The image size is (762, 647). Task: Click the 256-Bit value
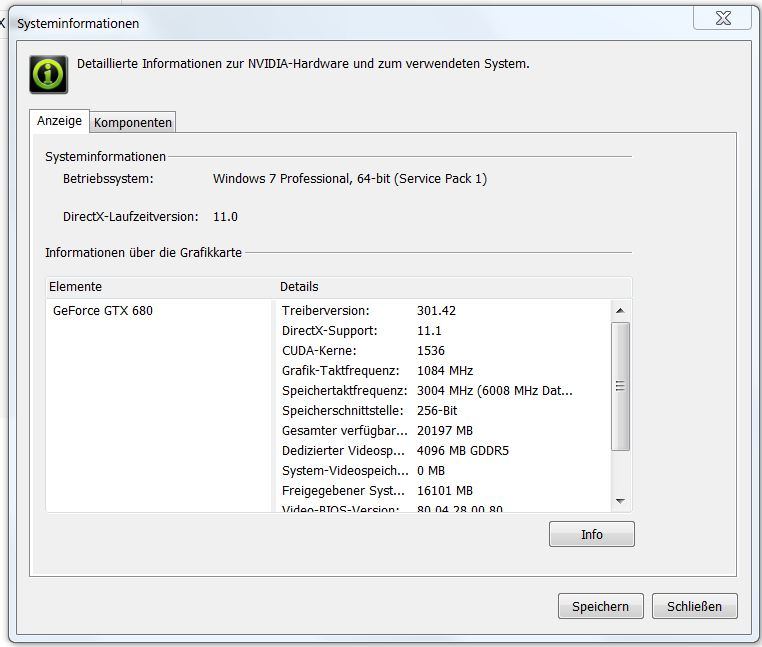click(x=437, y=410)
